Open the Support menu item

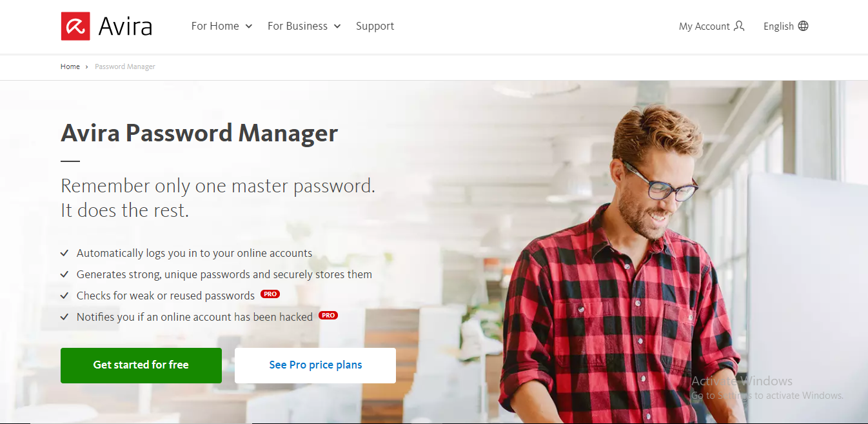375,26
